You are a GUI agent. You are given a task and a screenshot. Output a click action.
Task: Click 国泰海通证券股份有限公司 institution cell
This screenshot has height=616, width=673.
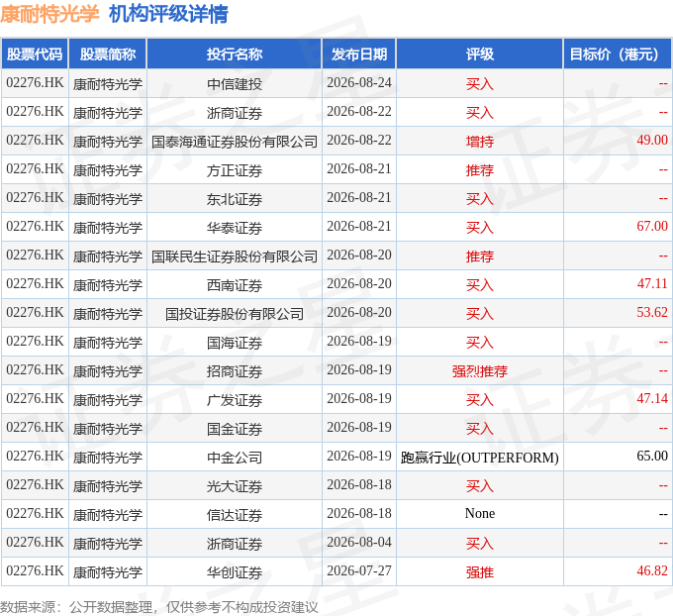point(235,142)
